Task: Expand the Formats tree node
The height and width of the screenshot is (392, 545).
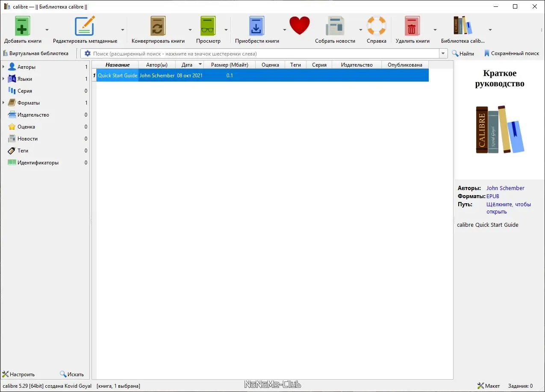Action: (3, 103)
